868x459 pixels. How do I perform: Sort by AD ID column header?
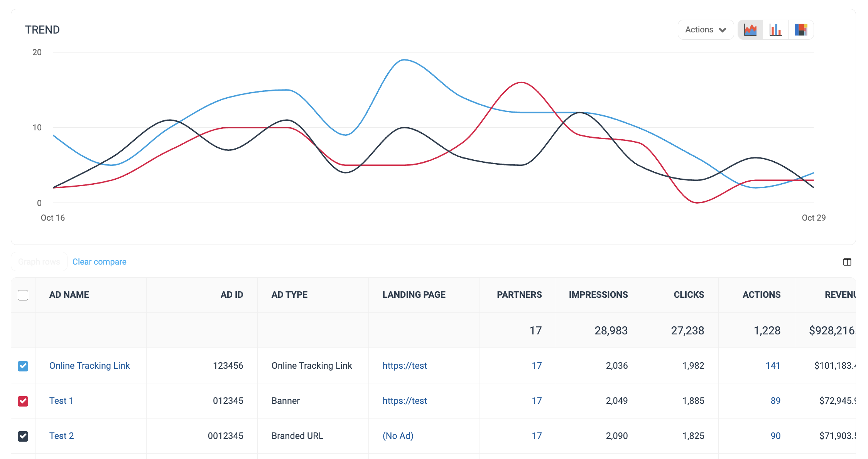pos(232,295)
